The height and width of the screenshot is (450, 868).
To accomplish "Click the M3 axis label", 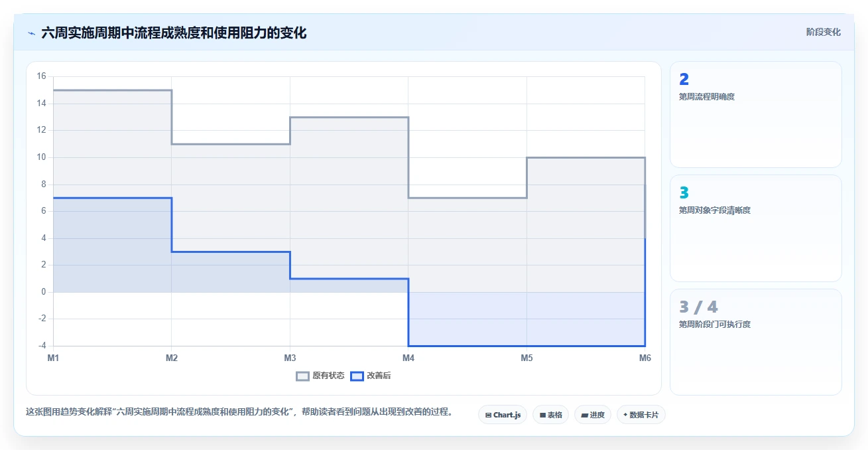I will coord(290,358).
